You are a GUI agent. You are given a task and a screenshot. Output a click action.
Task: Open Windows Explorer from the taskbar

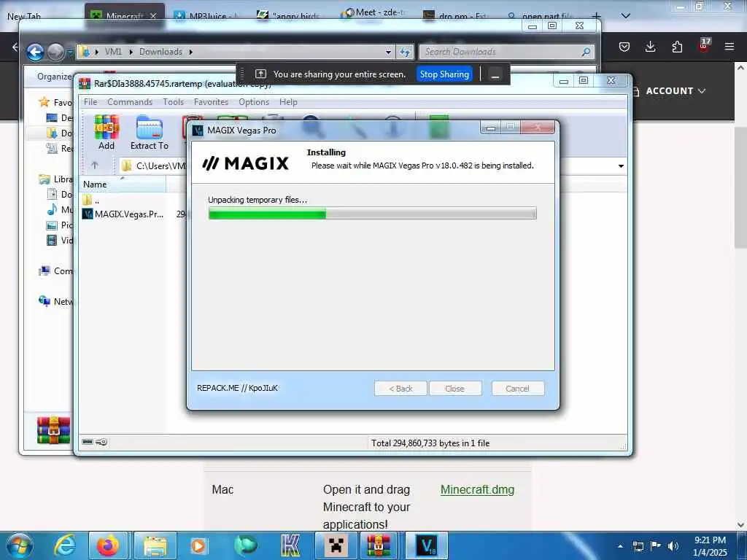pos(155,545)
